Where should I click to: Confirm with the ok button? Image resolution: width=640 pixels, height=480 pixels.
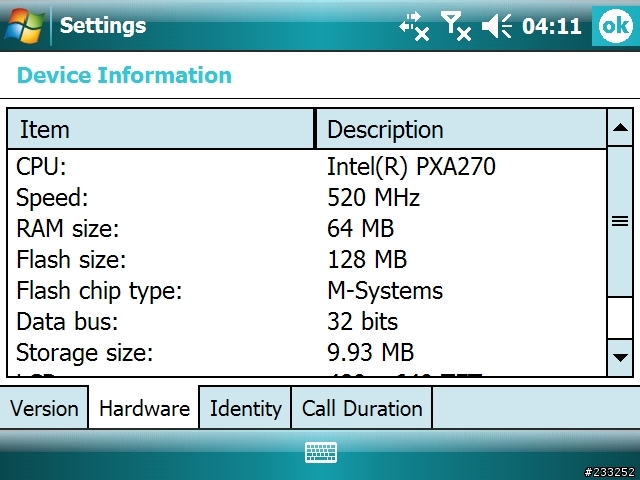pyautogui.click(x=616, y=25)
